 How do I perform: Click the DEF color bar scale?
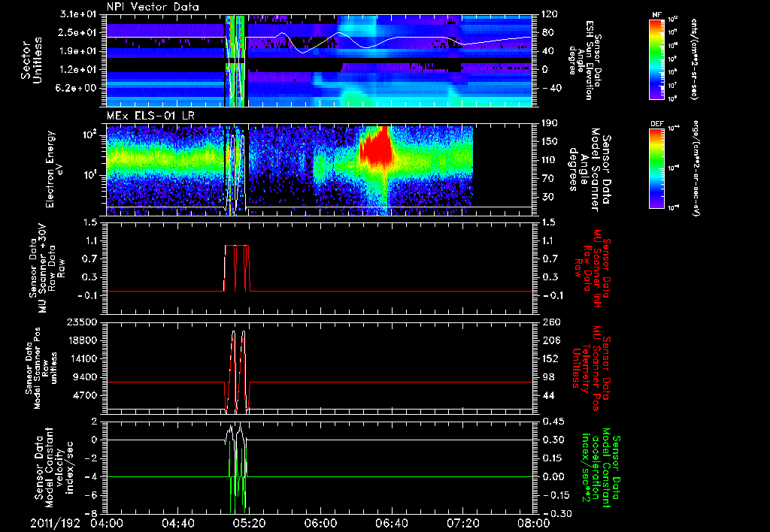(x=656, y=168)
